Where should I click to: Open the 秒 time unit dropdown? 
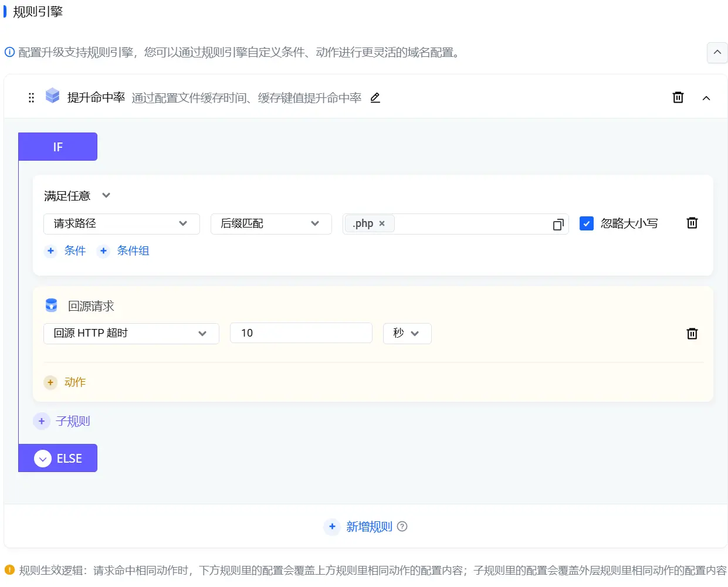407,334
